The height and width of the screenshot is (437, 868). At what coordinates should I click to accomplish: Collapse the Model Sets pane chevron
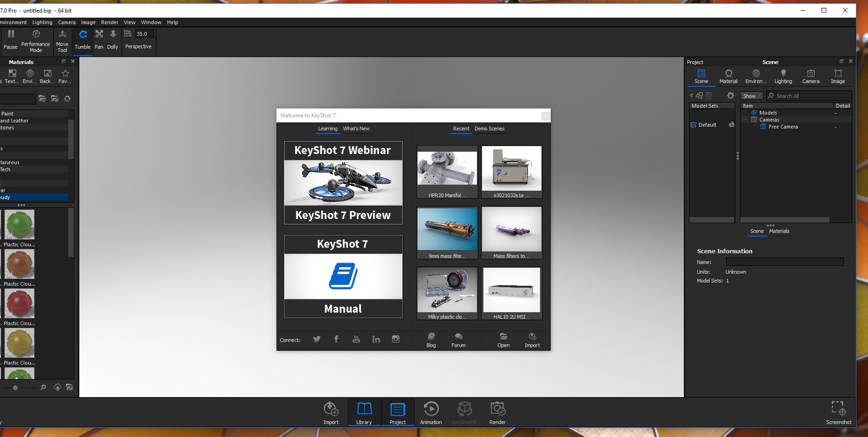(691, 96)
